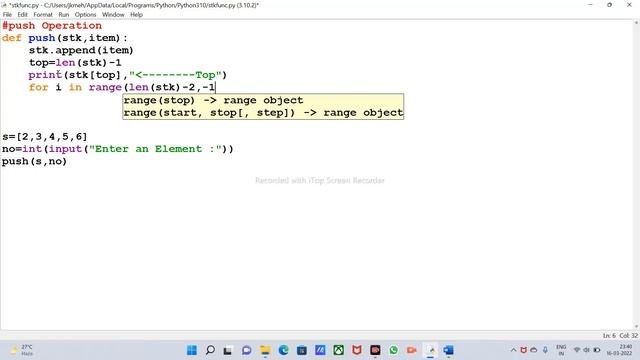Click McAfee icon in system tray

pyautogui.click(x=523, y=350)
